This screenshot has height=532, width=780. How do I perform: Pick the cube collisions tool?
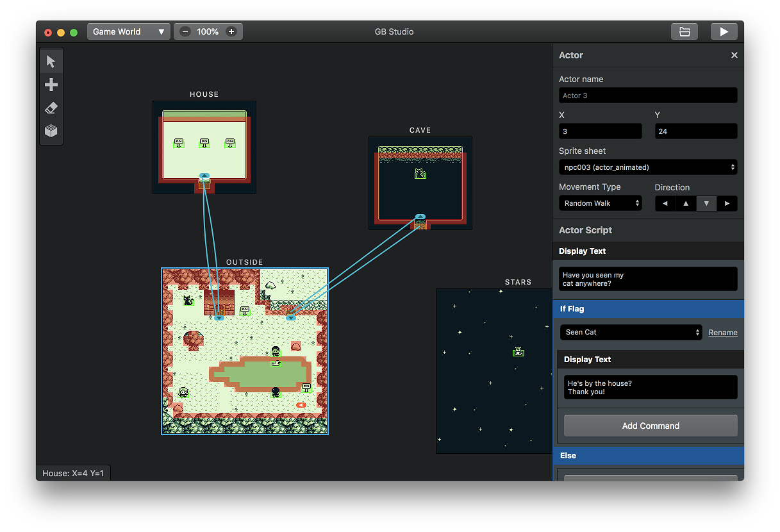(x=51, y=131)
